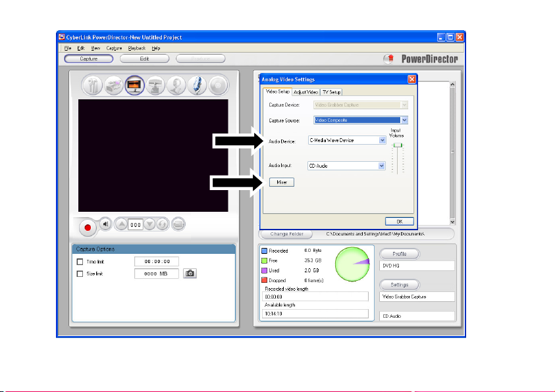This screenshot has height=392, width=555.
Task: Open the Capture menu in menu bar
Action: (x=114, y=48)
